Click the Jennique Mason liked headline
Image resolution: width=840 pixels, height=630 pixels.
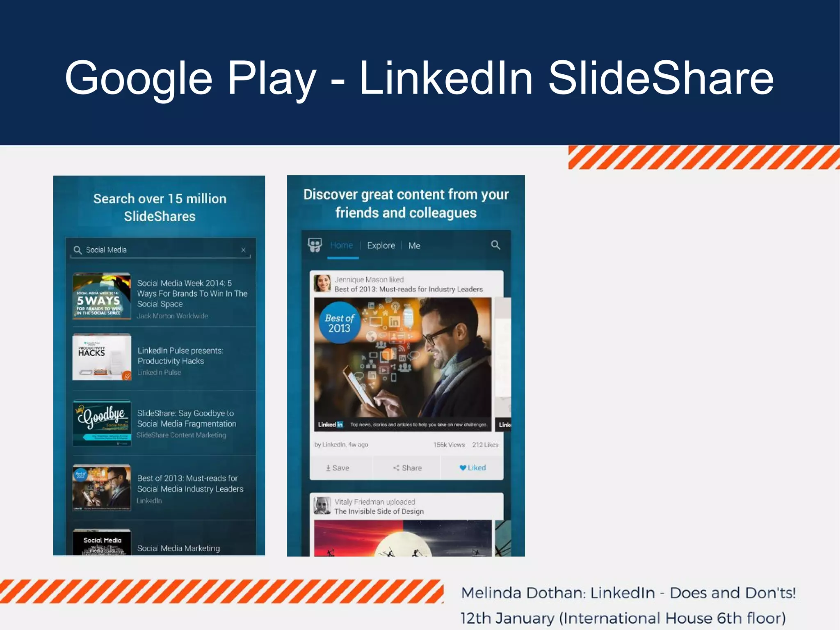pyautogui.click(x=369, y=279)
